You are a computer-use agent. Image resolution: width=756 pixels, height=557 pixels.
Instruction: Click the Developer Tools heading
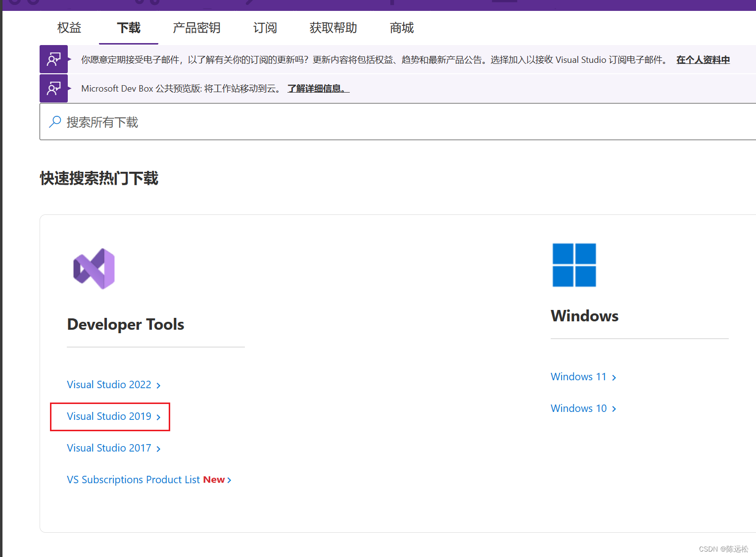pos(126,324)
